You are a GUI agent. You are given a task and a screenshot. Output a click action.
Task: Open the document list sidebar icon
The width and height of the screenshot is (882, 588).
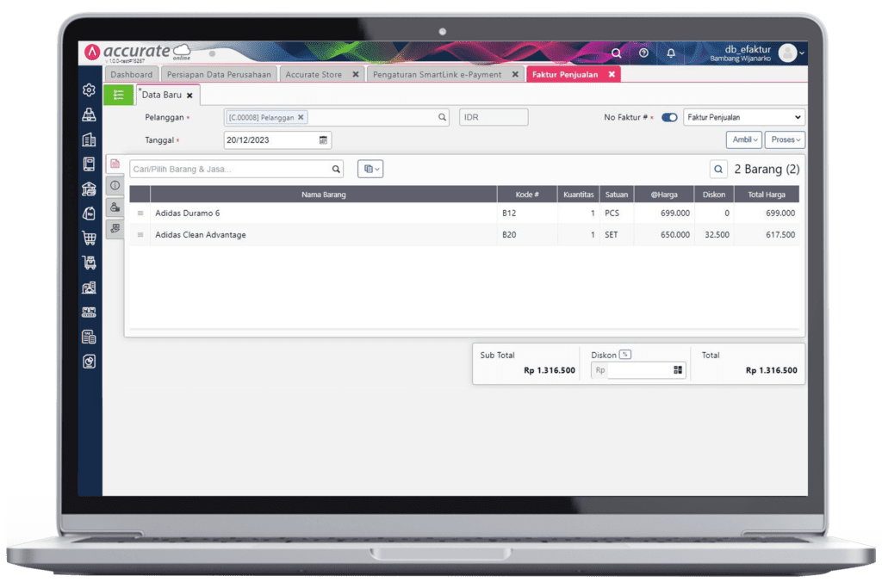[x=89, y=337]
